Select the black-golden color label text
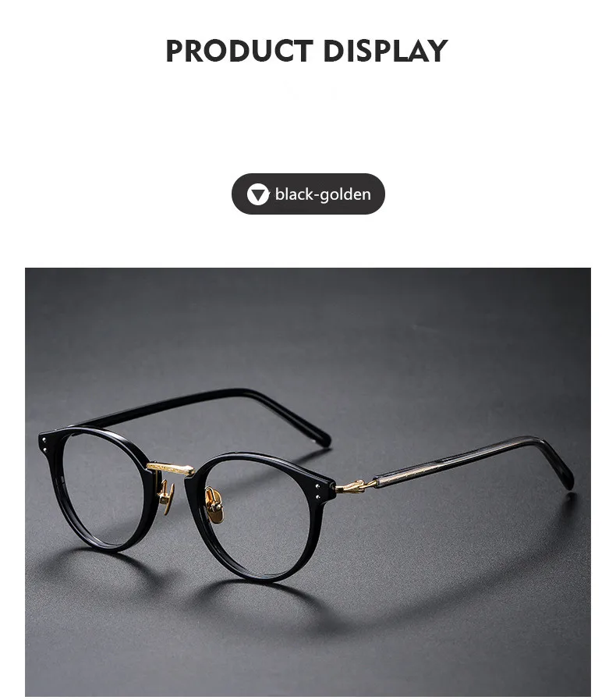 (323, 194)
